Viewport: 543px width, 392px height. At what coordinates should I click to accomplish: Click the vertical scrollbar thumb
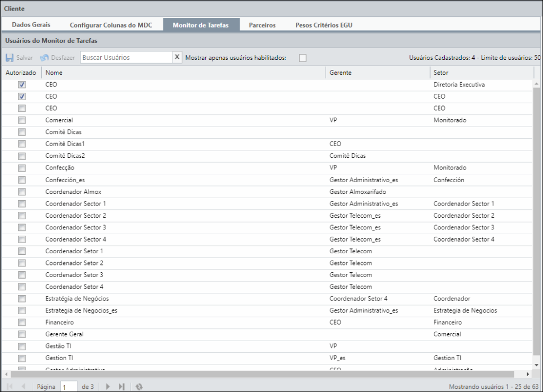tap(537, 221)
